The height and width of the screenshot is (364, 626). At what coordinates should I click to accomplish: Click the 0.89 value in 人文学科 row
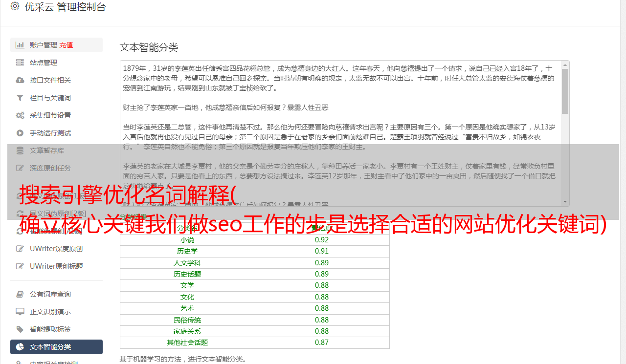click(322, 263)
